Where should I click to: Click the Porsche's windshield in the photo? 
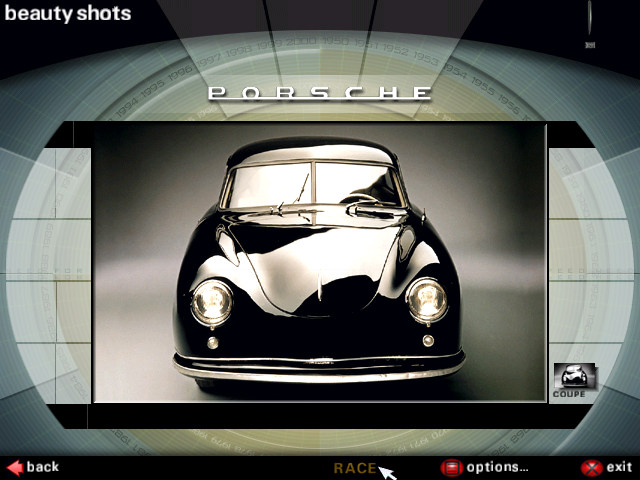[314, 185]
